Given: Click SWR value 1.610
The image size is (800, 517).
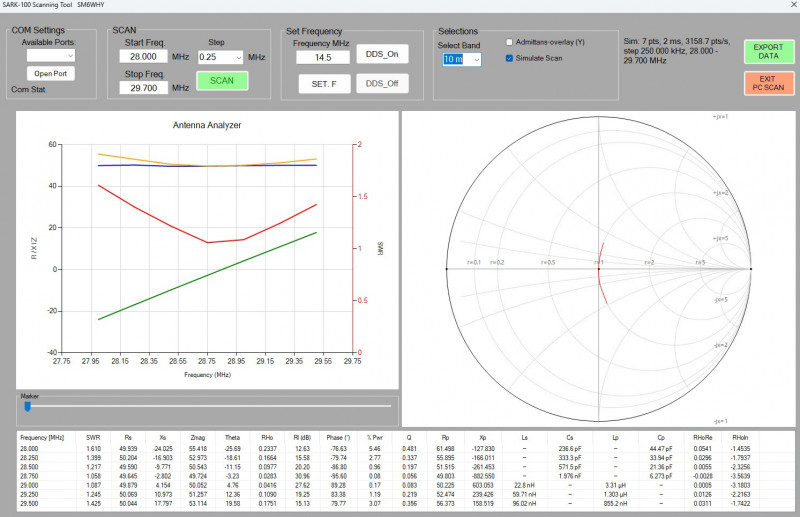Looking at the screenshot, I should tap(93, 449).
